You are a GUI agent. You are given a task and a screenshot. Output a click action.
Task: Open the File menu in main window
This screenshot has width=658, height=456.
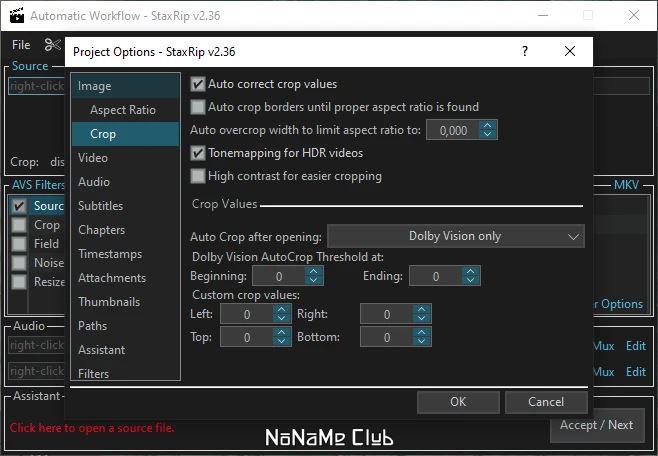pyautogui.click(x=21, y=44)
